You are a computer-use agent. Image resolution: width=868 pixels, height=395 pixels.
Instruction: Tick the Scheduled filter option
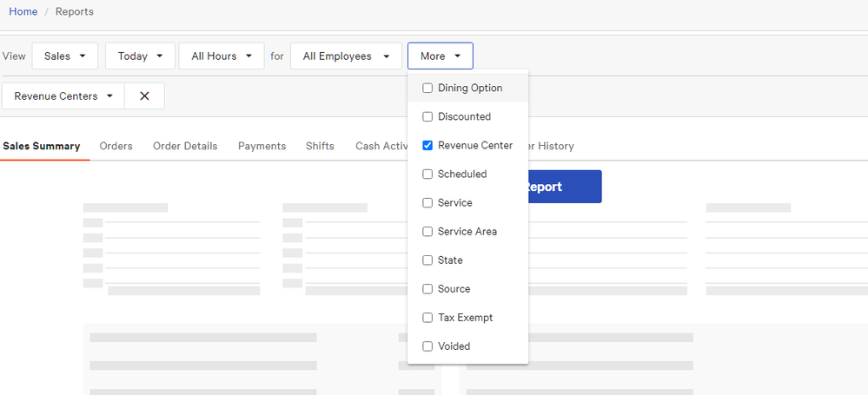click(x=427, y=174)
